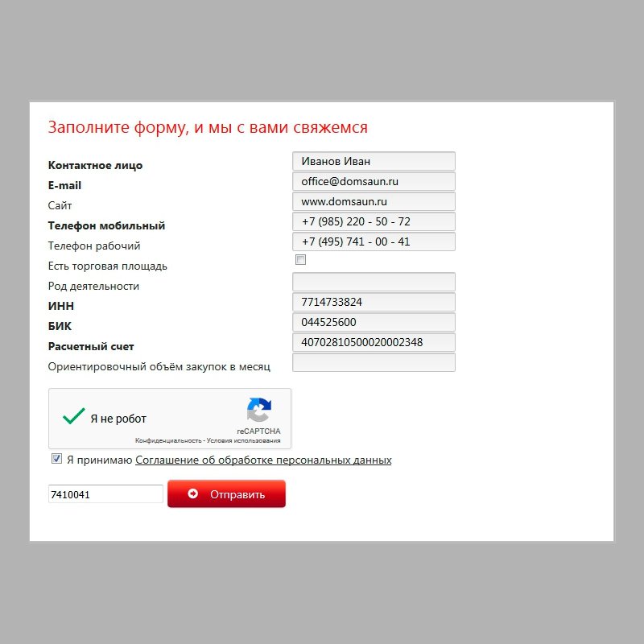The width and height of the screenshot is (644, 644).
Task: Click the БИК label
Action: click(60, 326)
